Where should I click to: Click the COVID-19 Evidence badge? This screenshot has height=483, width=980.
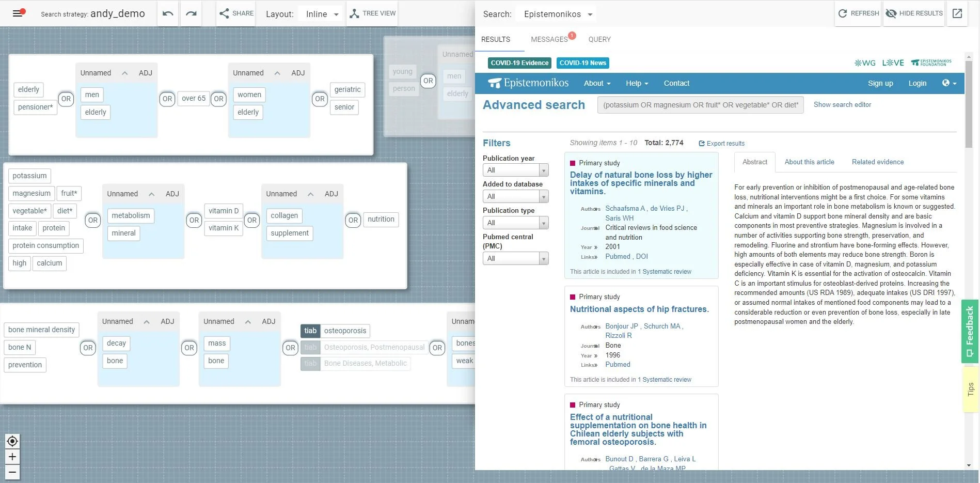pyautogui.click(x=519, y=63)
